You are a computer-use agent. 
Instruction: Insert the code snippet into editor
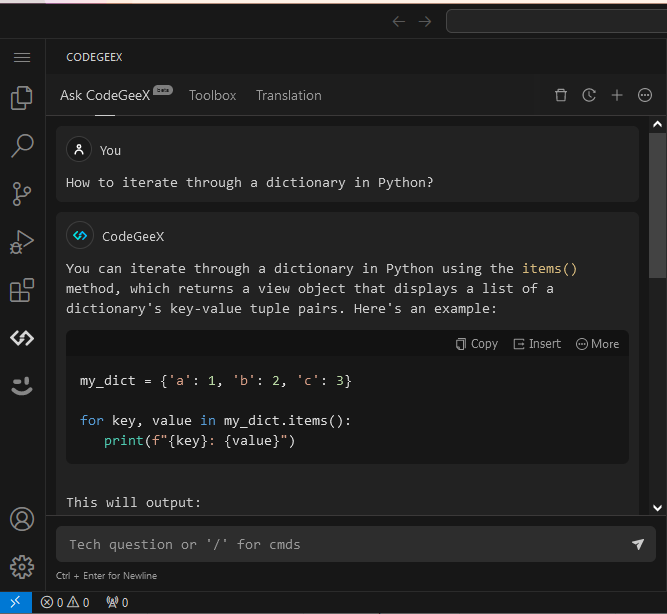pyautogui.click(x=537, y=344)
